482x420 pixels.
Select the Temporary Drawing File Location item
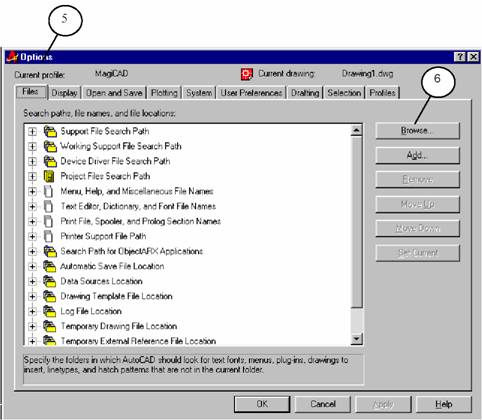[119, 326]
